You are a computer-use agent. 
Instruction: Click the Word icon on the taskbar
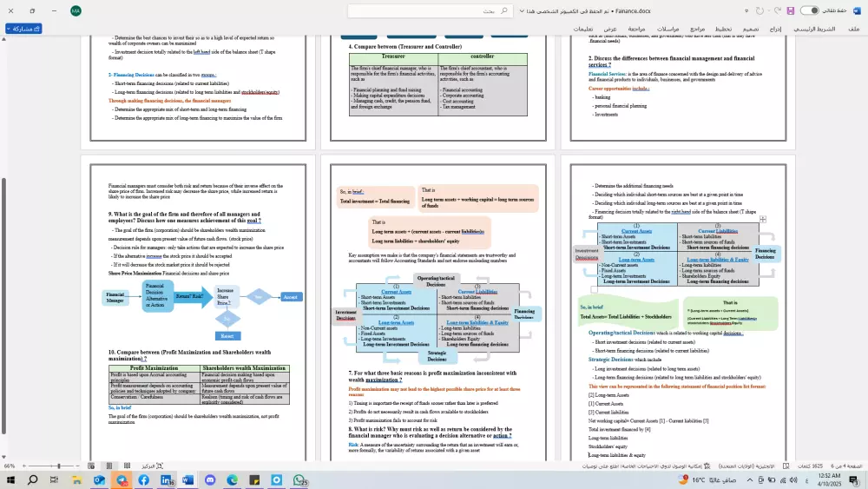point(188,479)
